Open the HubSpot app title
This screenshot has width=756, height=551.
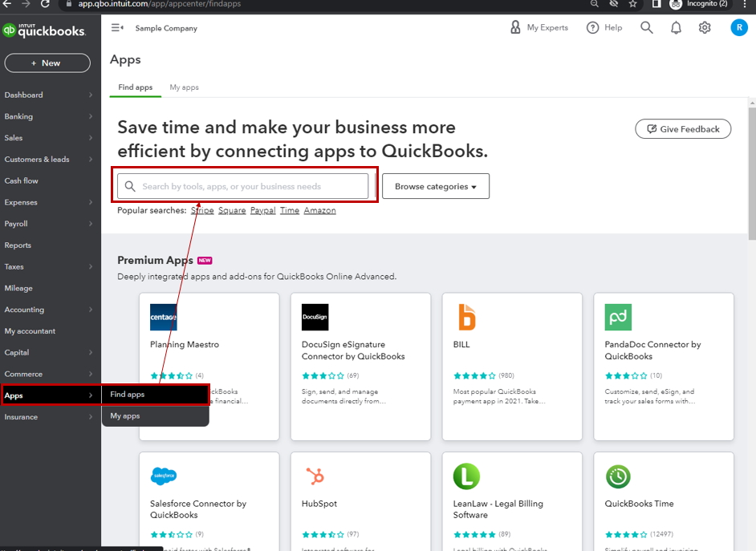[x=319, y=504]
